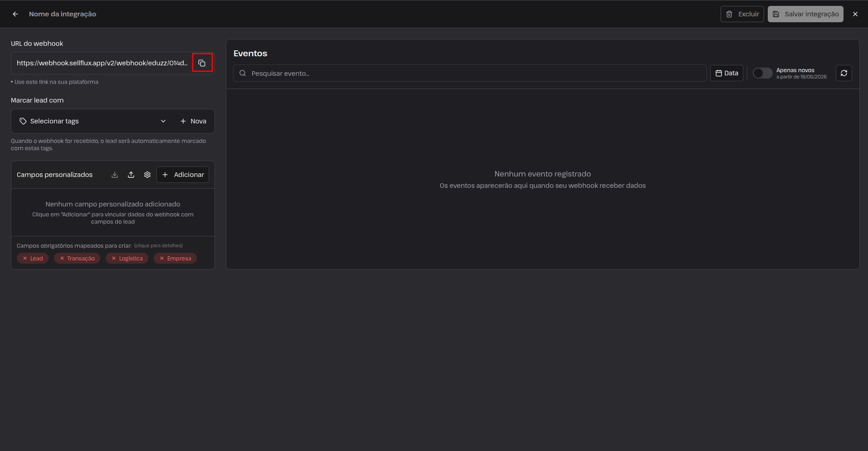Image resolution: width=868 pixels, height=451 pixels.
Task: Click Nova to create a new tag
Action: pyautogui.click(x=193, y=121)
